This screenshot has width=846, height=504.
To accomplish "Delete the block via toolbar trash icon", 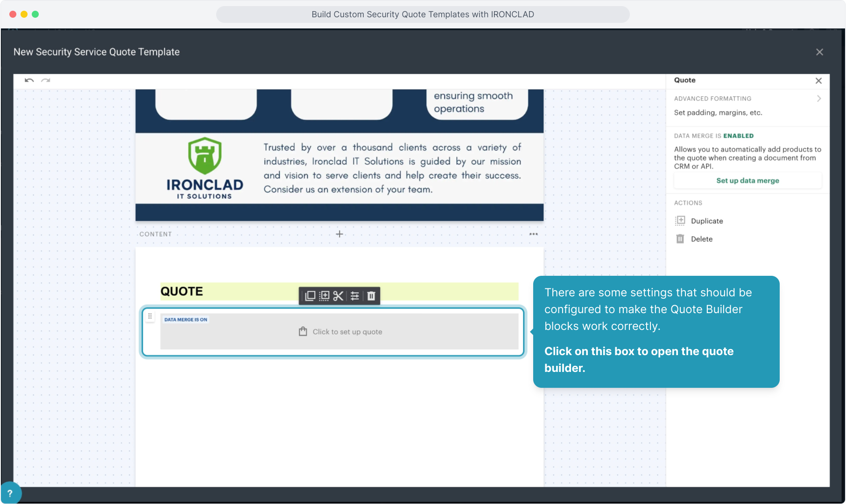I will (x=371, y=296).
